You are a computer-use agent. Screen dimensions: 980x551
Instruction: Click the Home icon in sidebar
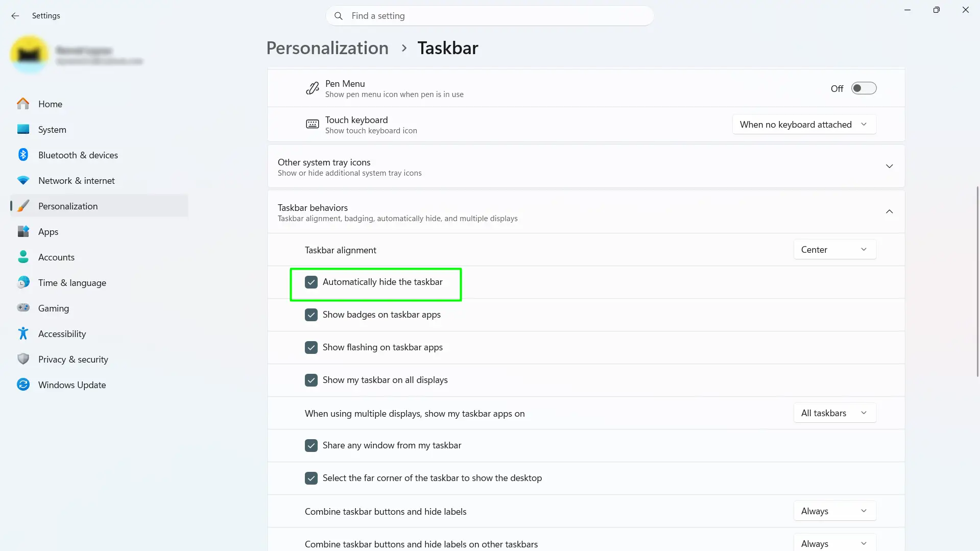tap(23, 104)
